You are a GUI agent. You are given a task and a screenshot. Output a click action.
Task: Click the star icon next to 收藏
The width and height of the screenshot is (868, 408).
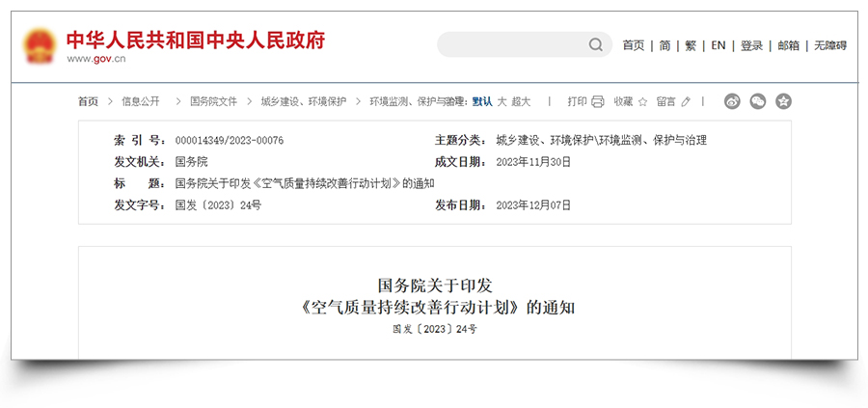642,101
